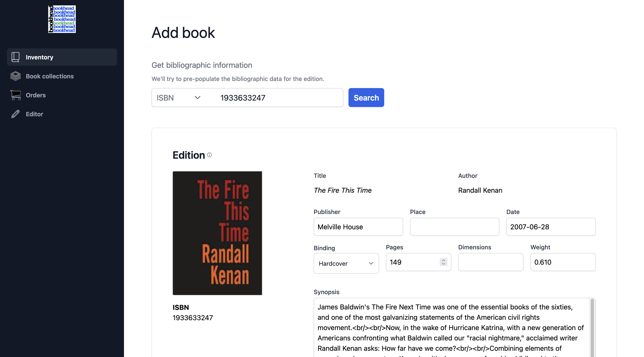Click the Orders sidebar icon
644x357 pixels.
tap(15, 95)
